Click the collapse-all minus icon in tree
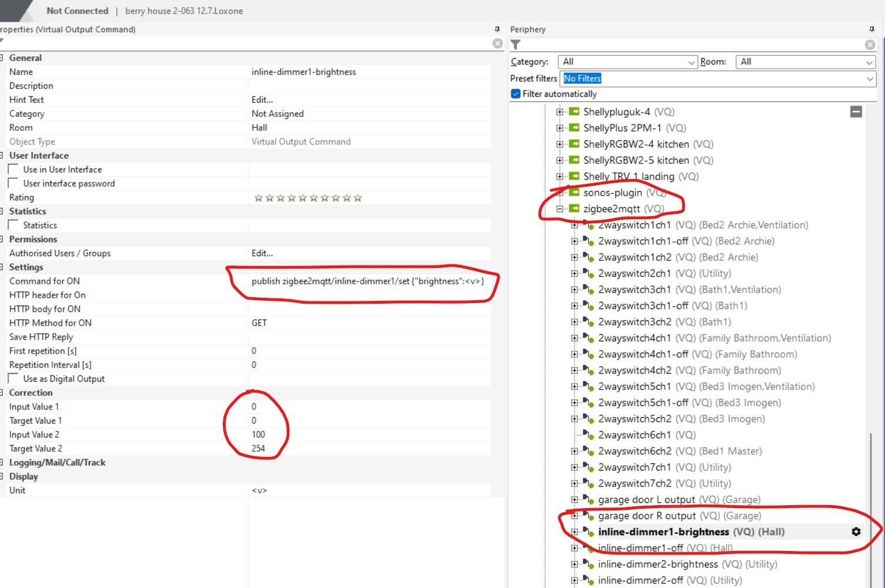 [x=856, y=112]
